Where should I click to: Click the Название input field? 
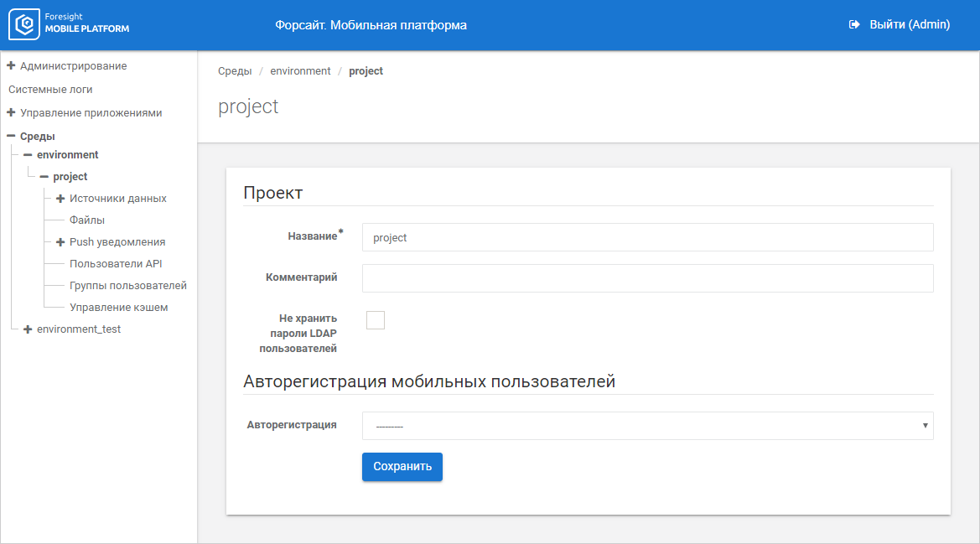pos(647,237)
